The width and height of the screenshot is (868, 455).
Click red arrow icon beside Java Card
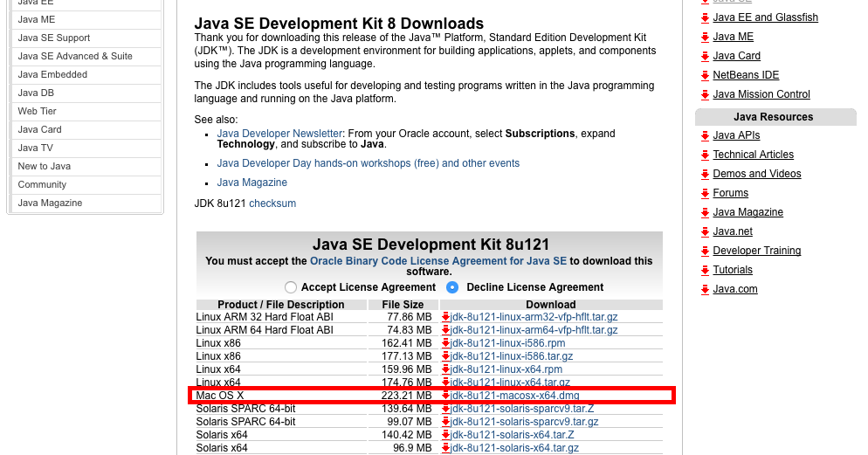[705, 57]
